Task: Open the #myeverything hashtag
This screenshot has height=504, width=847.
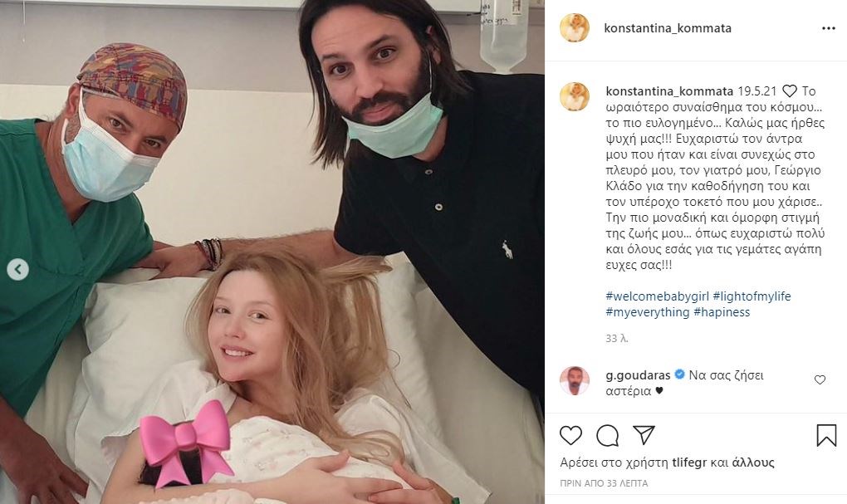Action: pos(648,311)
